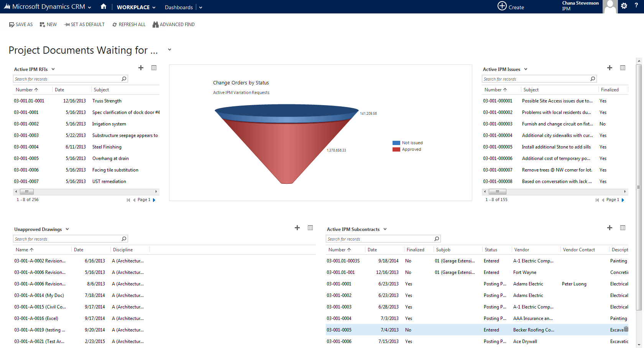Click Not issued blue legend swatch

(x=396, y=143)
